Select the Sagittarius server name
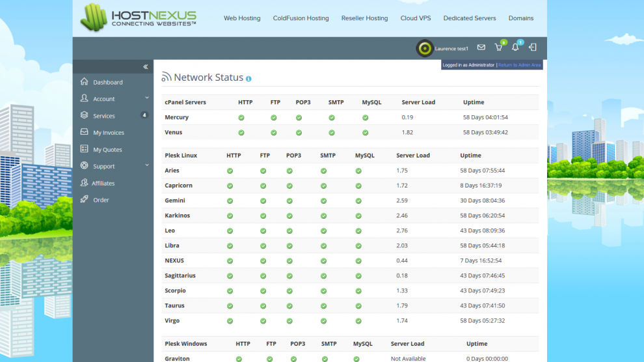The width and height of the screenshot is (644, 362). (180, 275)
